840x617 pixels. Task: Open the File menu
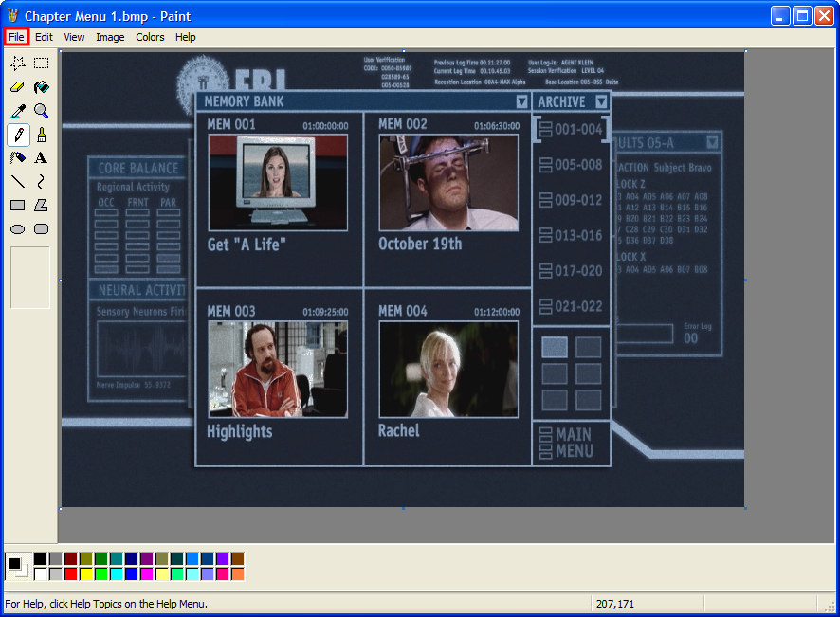16,37
